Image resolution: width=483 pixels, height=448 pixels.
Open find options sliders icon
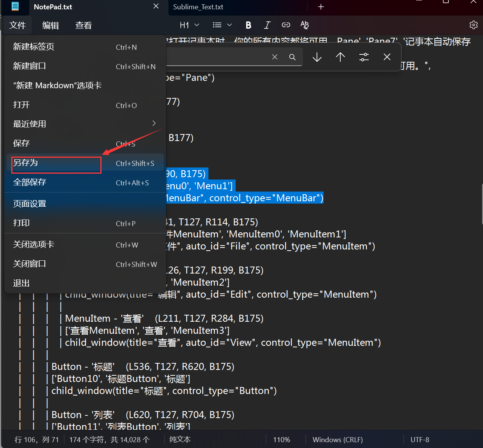click(364, 57)
